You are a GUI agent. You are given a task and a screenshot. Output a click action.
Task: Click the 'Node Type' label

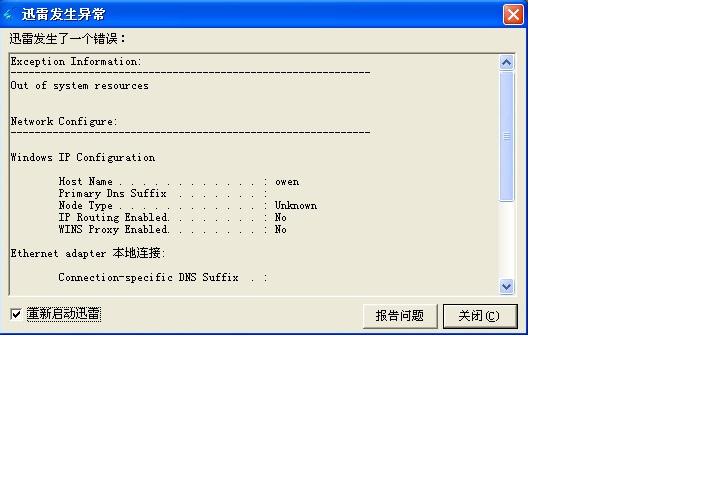click(85, 206)
